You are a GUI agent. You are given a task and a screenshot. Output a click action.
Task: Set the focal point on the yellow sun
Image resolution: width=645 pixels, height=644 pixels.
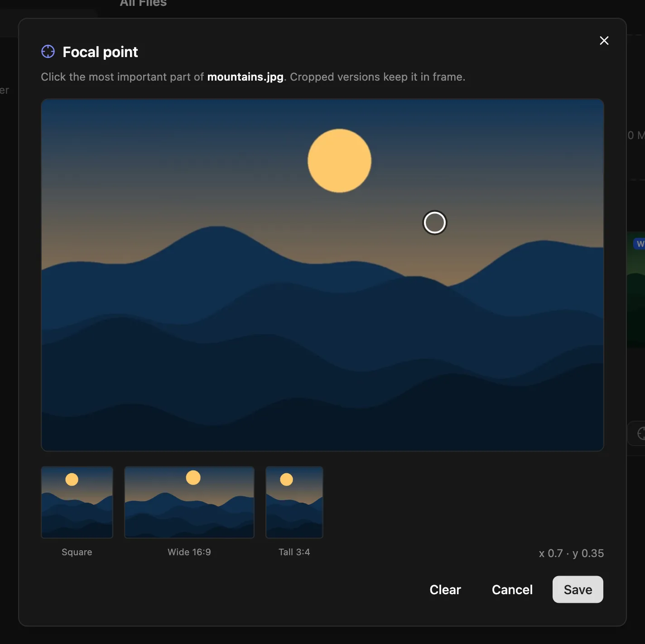[x=339, y=161]
